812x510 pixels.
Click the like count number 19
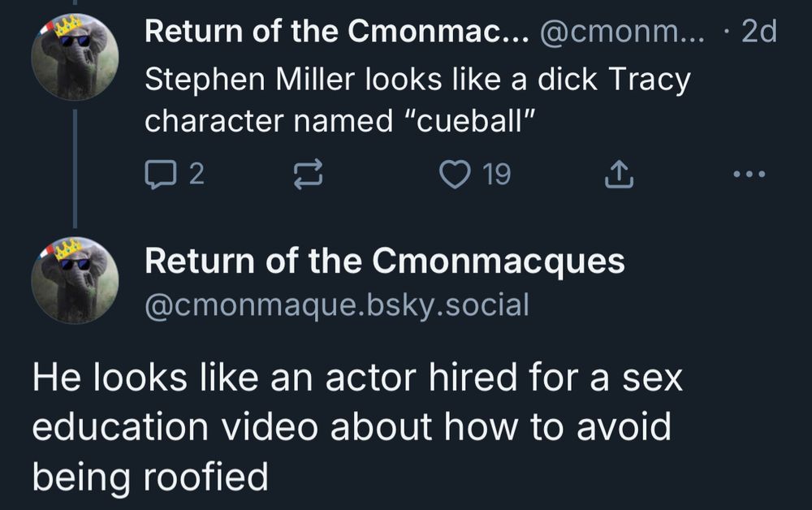point(497,174)
